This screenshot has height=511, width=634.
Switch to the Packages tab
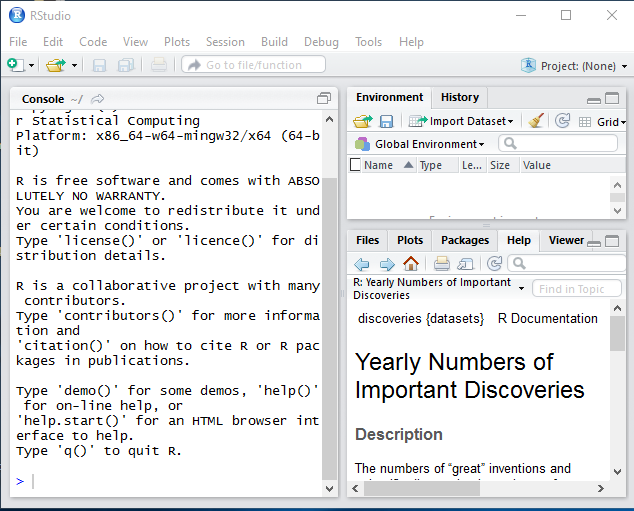point(465,240)
